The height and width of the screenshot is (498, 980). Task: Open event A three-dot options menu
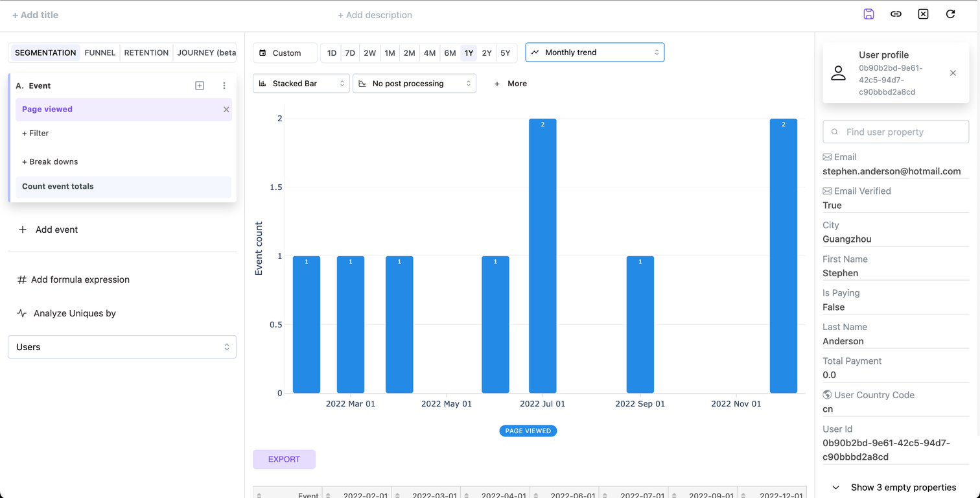click(224, 86)
